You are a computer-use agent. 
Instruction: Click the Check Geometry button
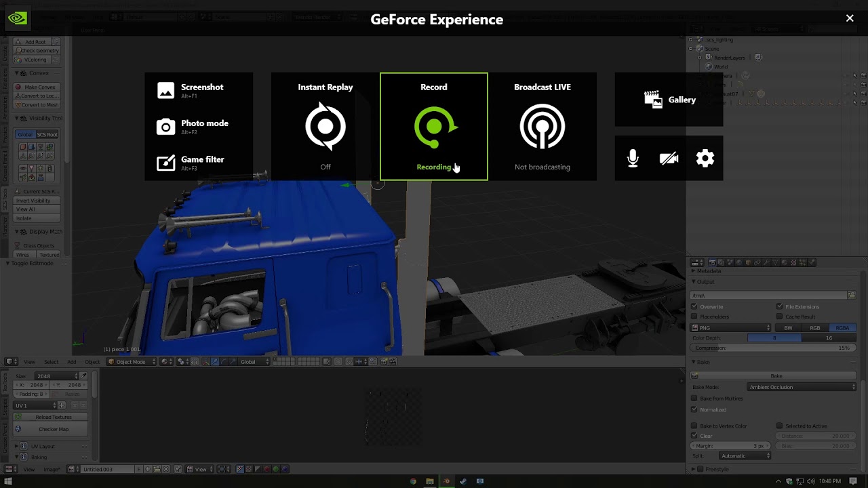click(x=37, y=51)
